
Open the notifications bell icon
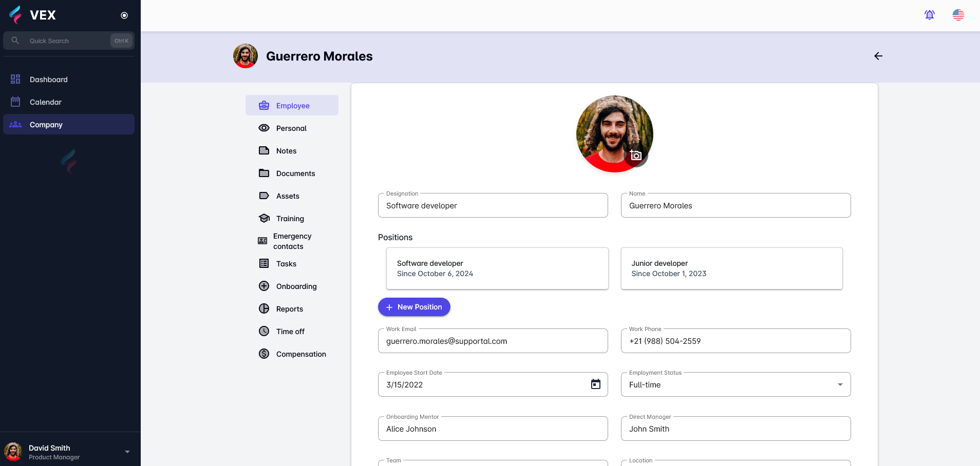[929, 15]
